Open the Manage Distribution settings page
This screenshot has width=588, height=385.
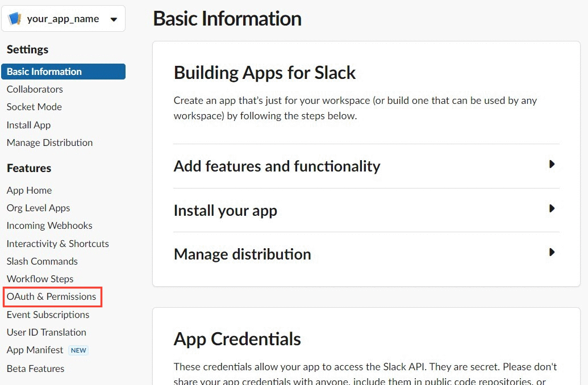(49, 143)
